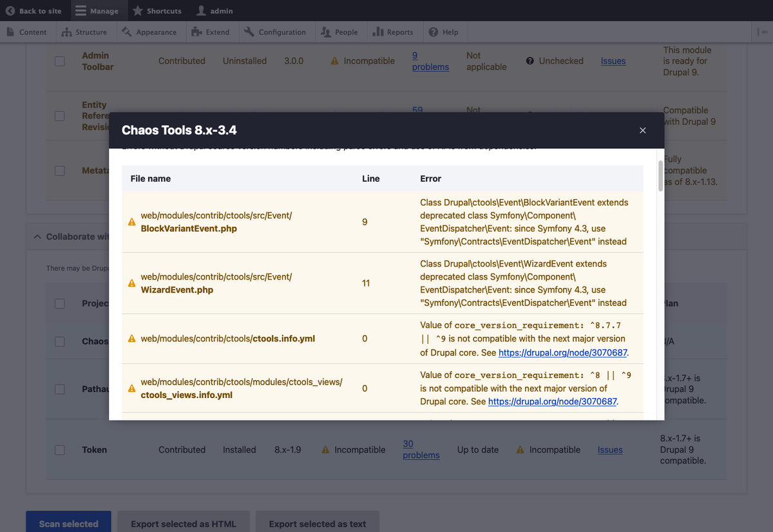Viewport: 773px width, 532px height.
Task: Open the 30 problems link for Token
Action: tap(421, 450)
